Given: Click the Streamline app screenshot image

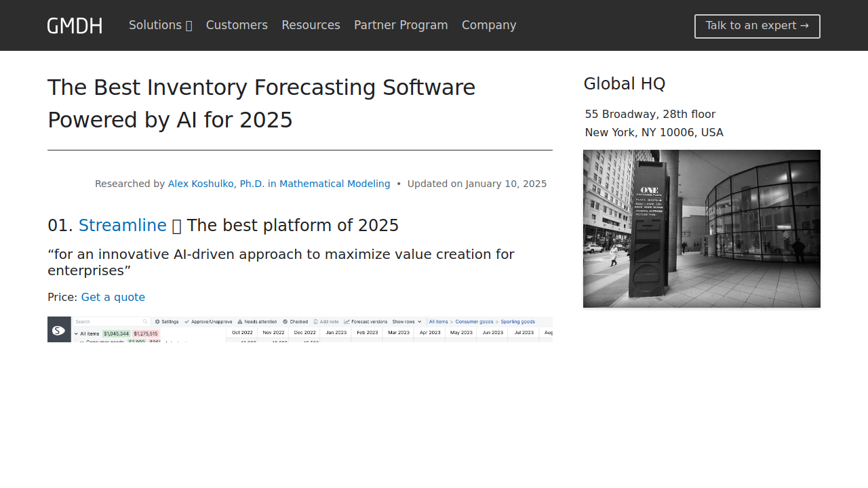Looking at the screenshot, I should (300, 329).
